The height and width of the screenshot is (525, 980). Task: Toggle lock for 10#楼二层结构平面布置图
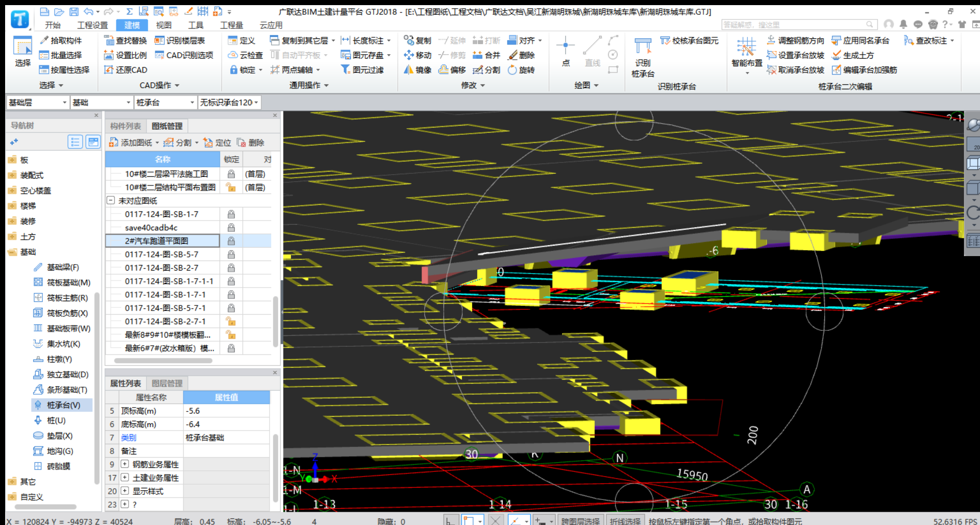pos(231,187)
